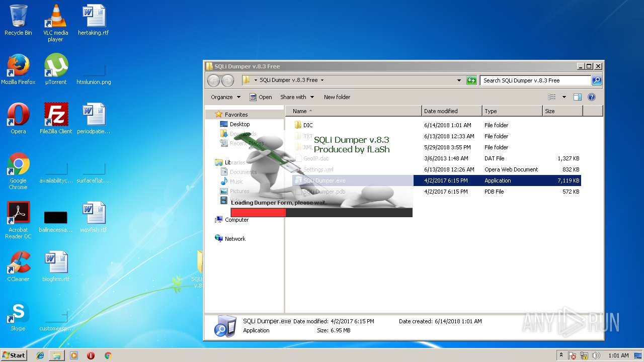Expand Favorites in navigation pane

[x=236, y=115]
